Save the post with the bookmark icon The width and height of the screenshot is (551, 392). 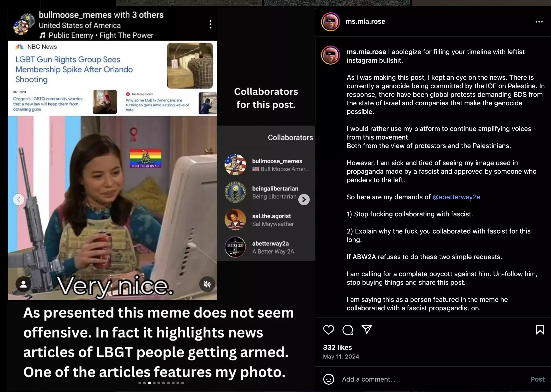pos(540,330)
